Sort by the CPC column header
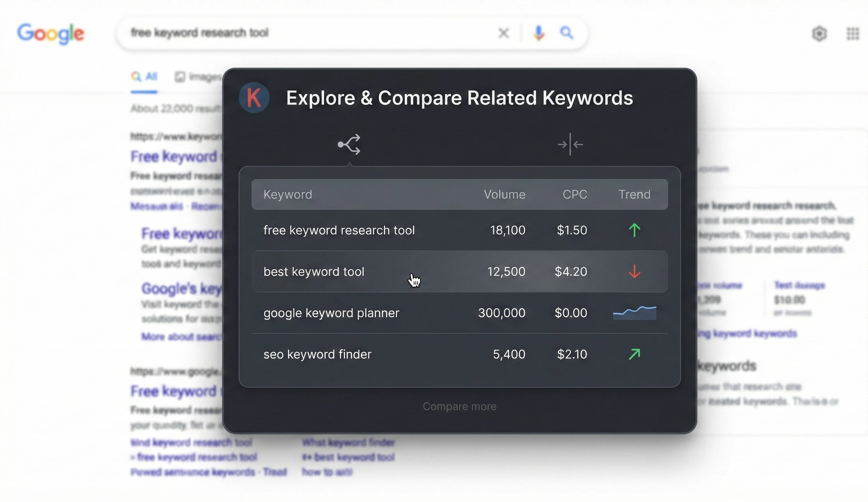This screenshot has height=502, width=868. [575, 194]
